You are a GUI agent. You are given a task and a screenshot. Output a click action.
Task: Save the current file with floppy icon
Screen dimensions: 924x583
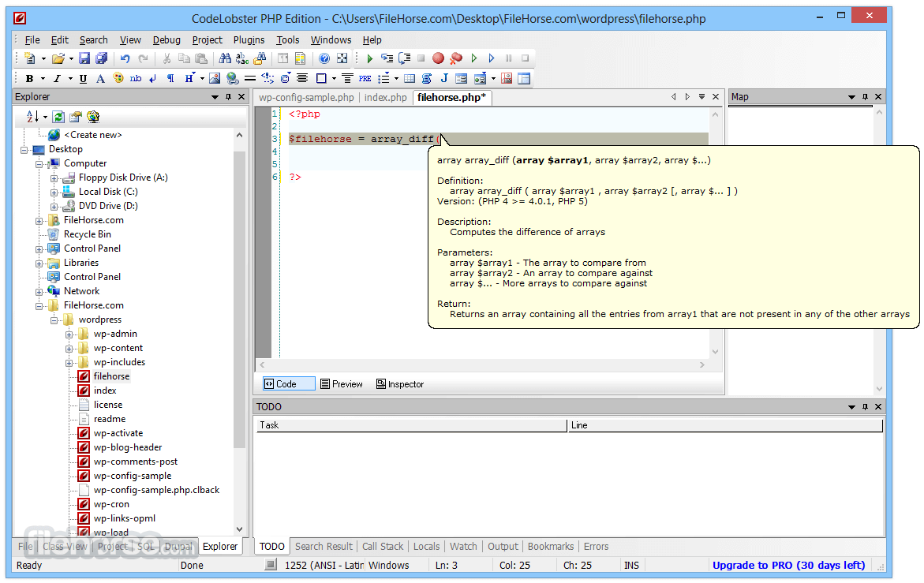pyautogui.click(x=84, y=58)
